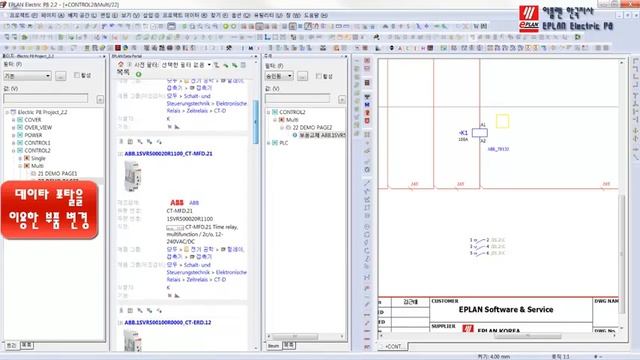This screenshot has width=640, height=360.
Task: Open the 승인됨 filter dropdown
Action: point(279,76)
